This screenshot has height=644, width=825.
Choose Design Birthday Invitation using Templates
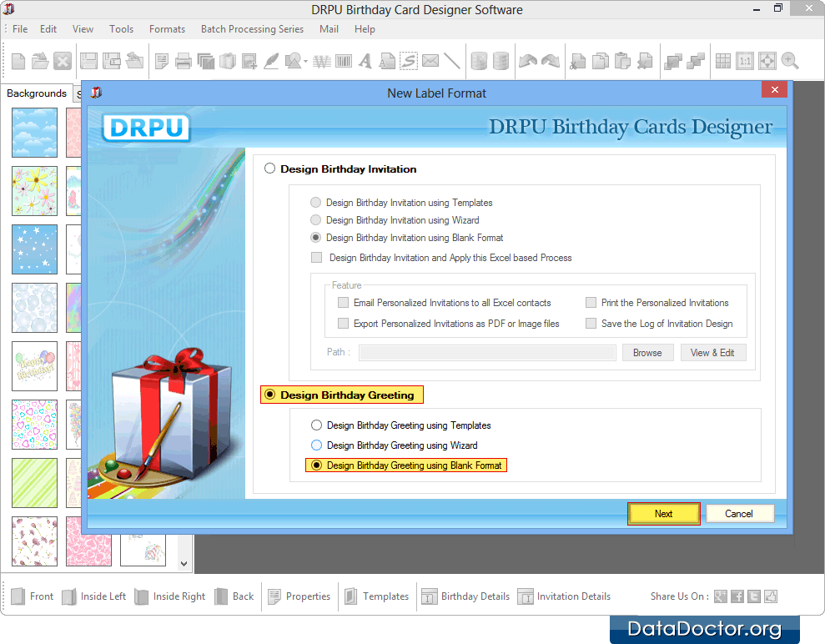315,203
